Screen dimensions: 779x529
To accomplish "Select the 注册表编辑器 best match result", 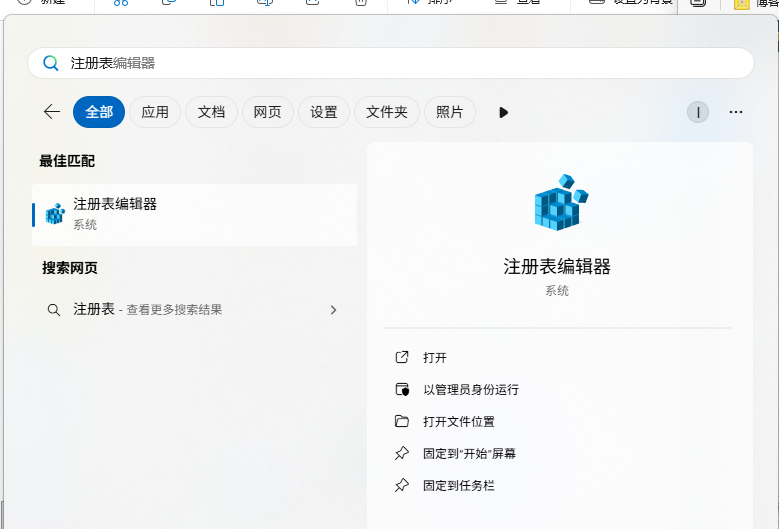I will coord(195,215).
